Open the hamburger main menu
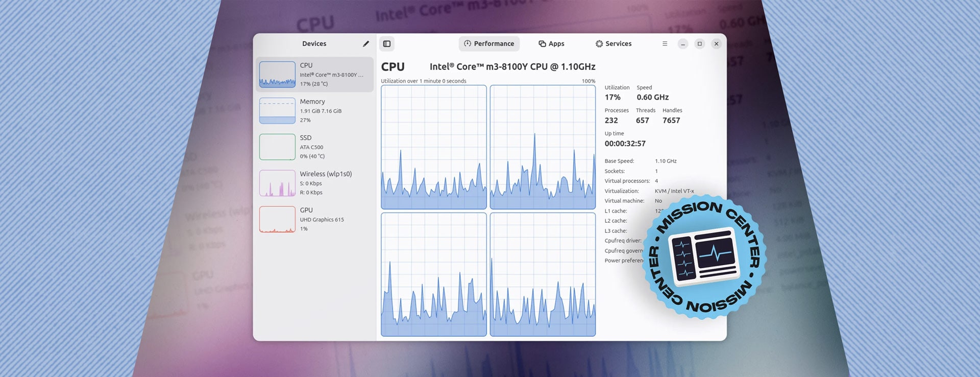Screen dimensions: 980x377 (x=665, y=44)
